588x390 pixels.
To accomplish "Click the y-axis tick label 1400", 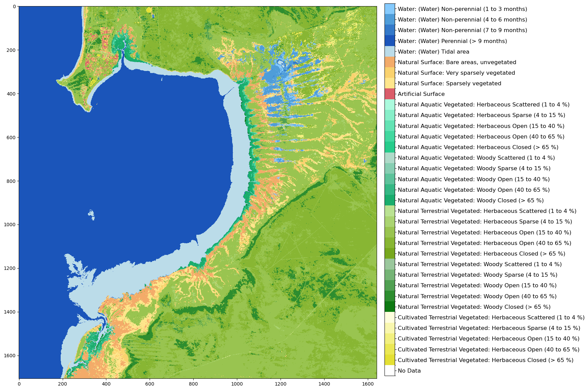I will point(10,312).
